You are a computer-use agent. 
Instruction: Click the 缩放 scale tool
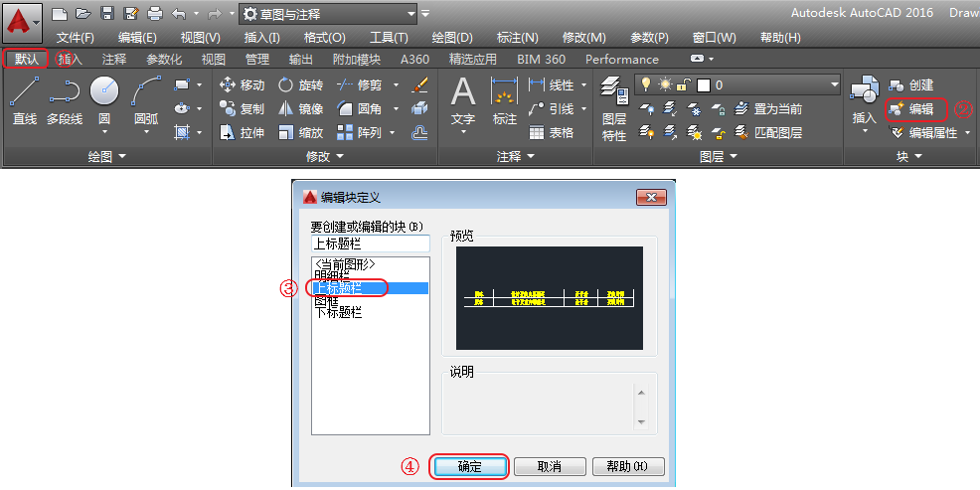pos(300,132)
